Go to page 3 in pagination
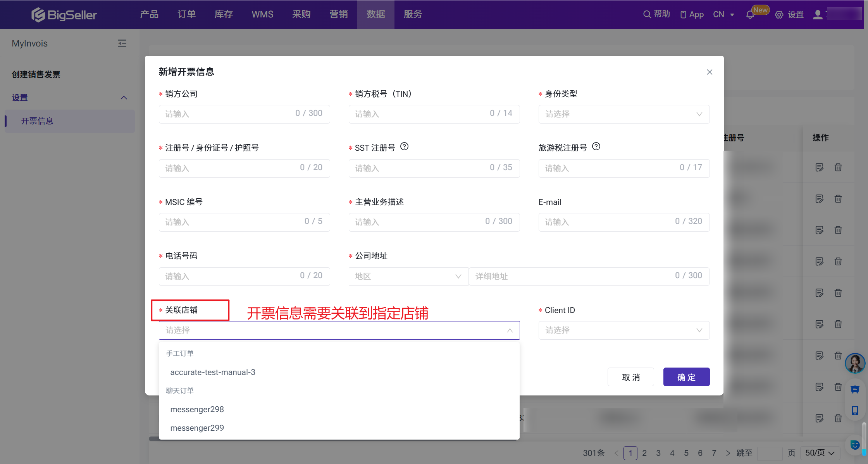Viewport: 868px width, 464px height. point(658,453)
